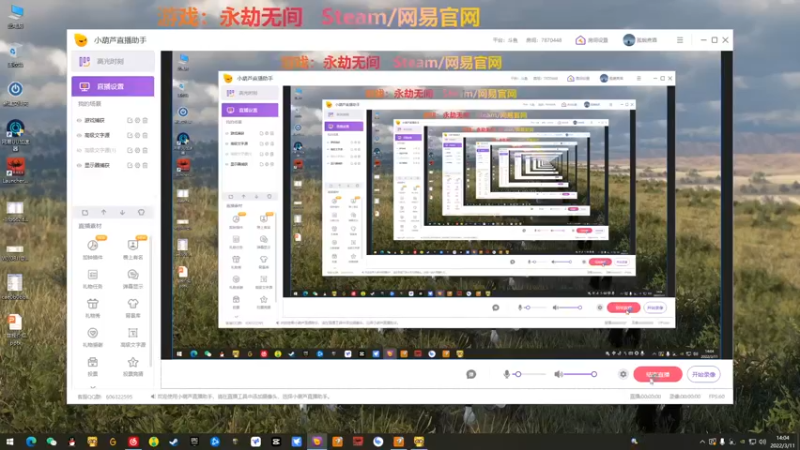Image resolution: width=800 pixels, height=450 pixels.
Task: Switch to the 高光时刻 tab
Action: (113, 61)
